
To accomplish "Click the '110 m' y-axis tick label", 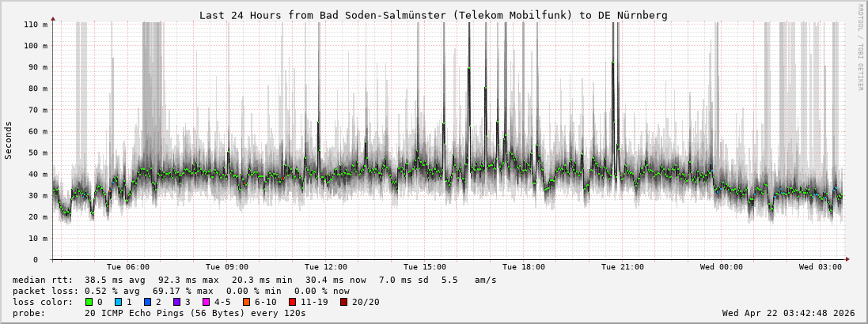I will [x=34, y=24].
